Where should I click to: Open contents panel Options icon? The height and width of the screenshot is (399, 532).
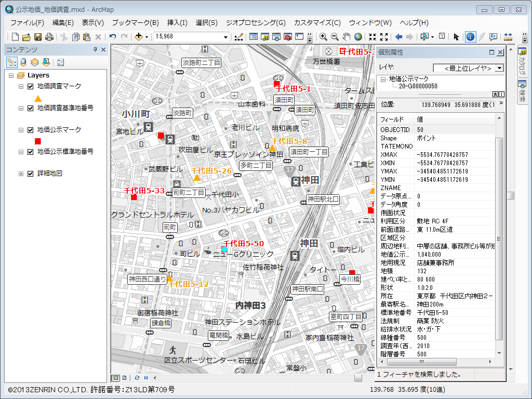click(x=61, y=62)
